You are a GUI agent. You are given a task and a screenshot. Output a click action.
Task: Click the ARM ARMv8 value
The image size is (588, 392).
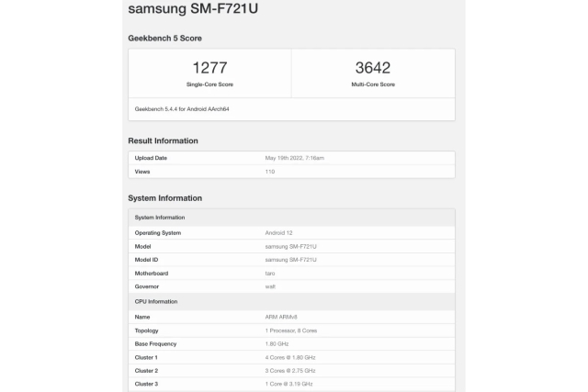pos(281,317)
